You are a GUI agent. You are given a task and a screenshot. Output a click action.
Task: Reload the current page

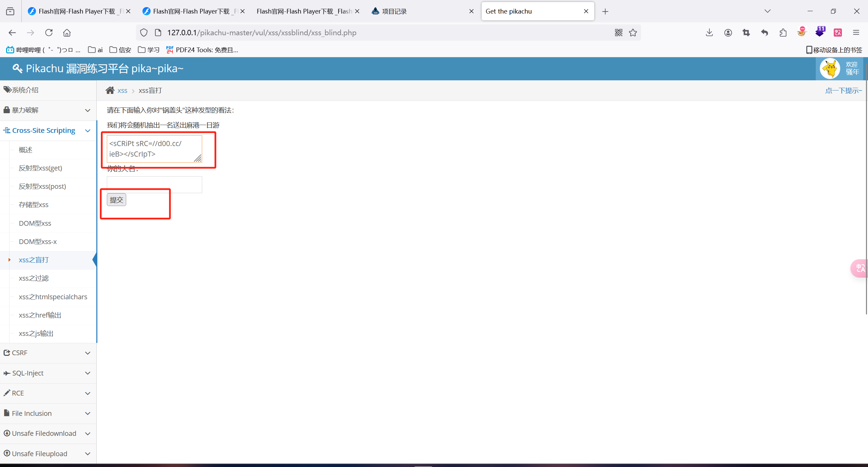click(49, 33)
